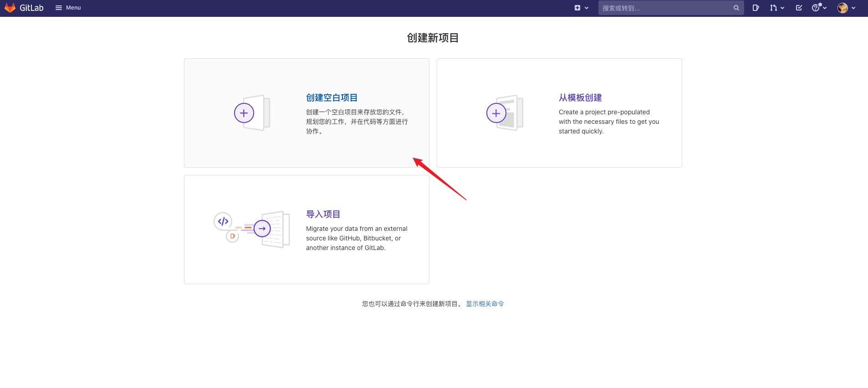Click the template project plus icon
Viewport: 868px width, 388px height.
tap(496, 113)
